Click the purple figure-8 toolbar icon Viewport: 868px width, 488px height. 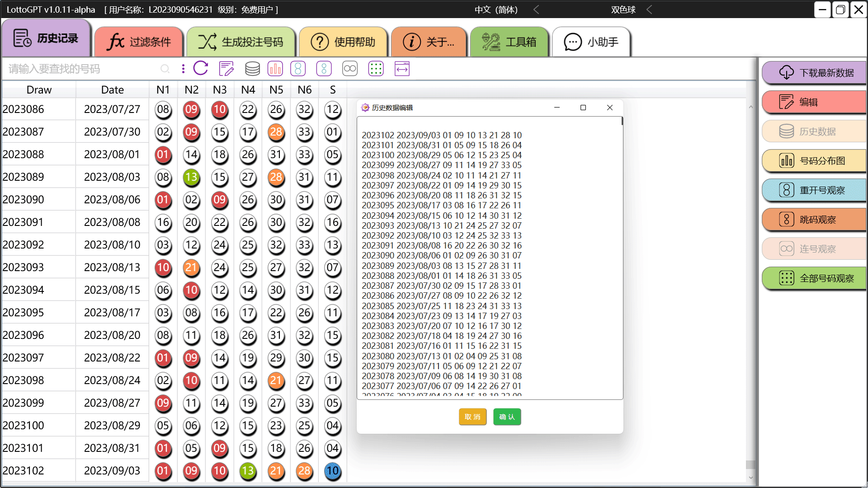298,69
